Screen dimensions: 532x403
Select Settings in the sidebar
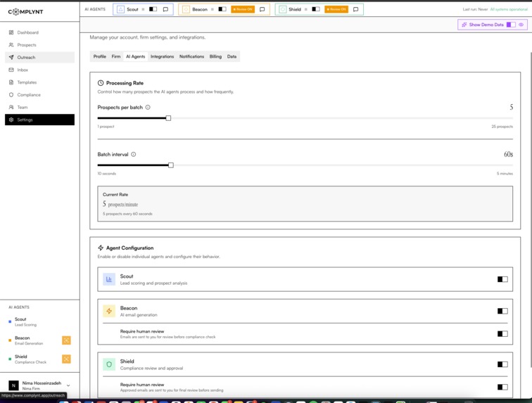pos(39,120)
